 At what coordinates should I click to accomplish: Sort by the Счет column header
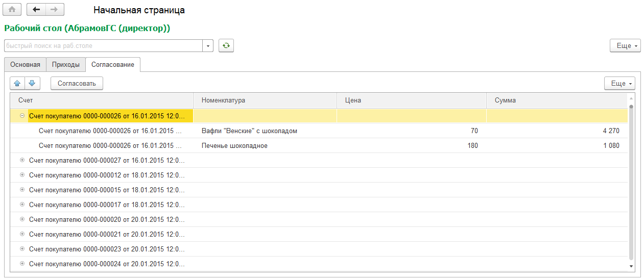tap(102, 100)
